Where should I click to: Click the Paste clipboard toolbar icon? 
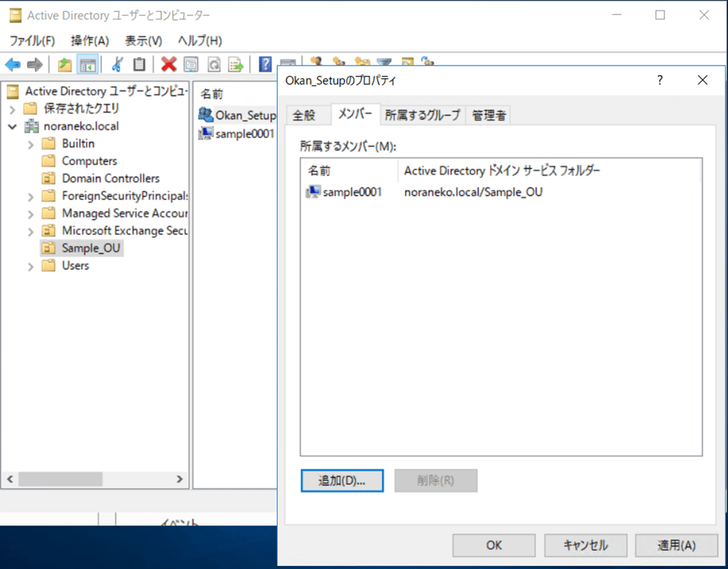coord(139,64)
